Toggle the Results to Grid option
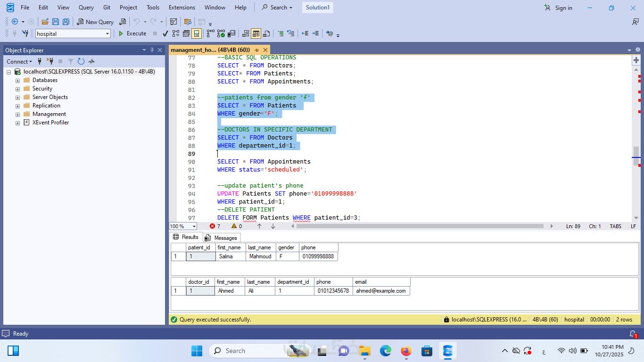 coord(256,33)
